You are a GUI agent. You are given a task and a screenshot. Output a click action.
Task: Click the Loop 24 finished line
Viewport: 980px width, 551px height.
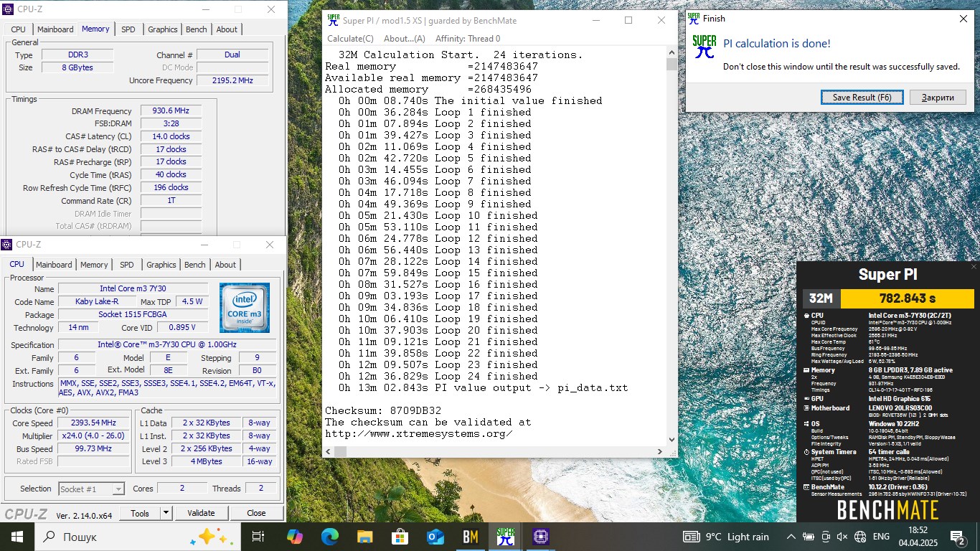click(438, 376)
